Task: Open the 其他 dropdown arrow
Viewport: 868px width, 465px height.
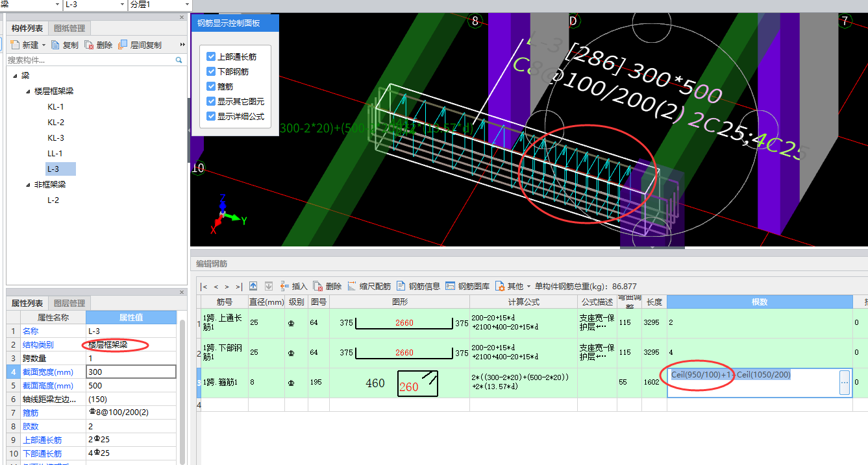Action: click(x=528, y=287)
